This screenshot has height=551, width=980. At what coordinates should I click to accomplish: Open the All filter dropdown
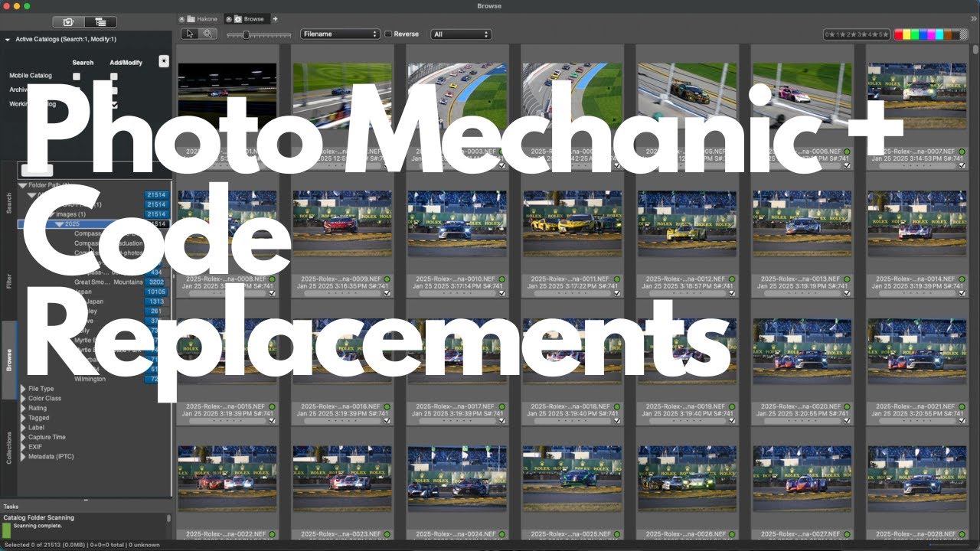point(461,34)
